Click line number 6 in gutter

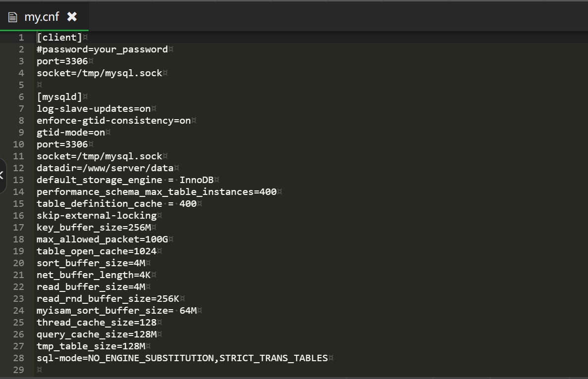[x=21, y=96]
